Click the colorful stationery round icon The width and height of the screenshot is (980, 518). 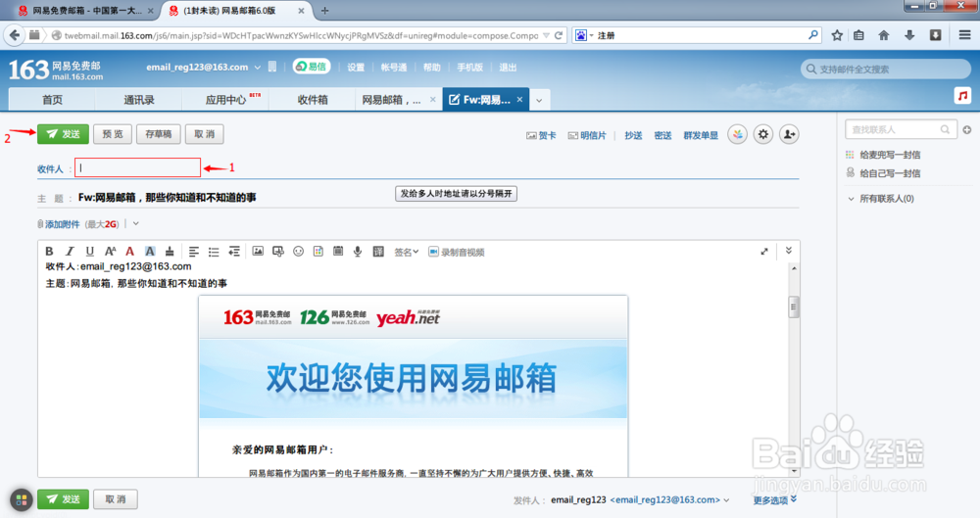pos(738,134)
